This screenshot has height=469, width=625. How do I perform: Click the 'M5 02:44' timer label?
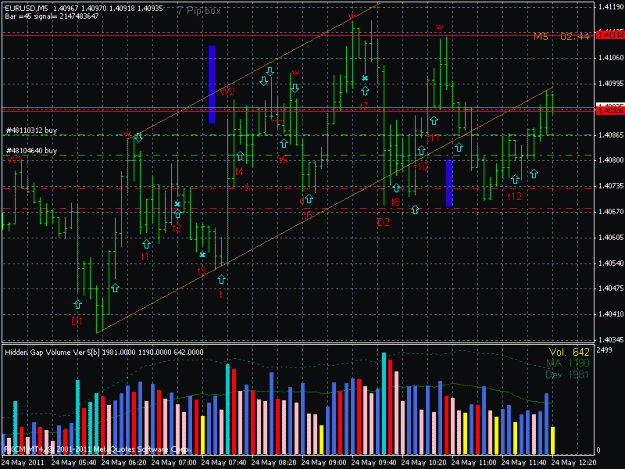pyautogui.click(x=562, y=37)
